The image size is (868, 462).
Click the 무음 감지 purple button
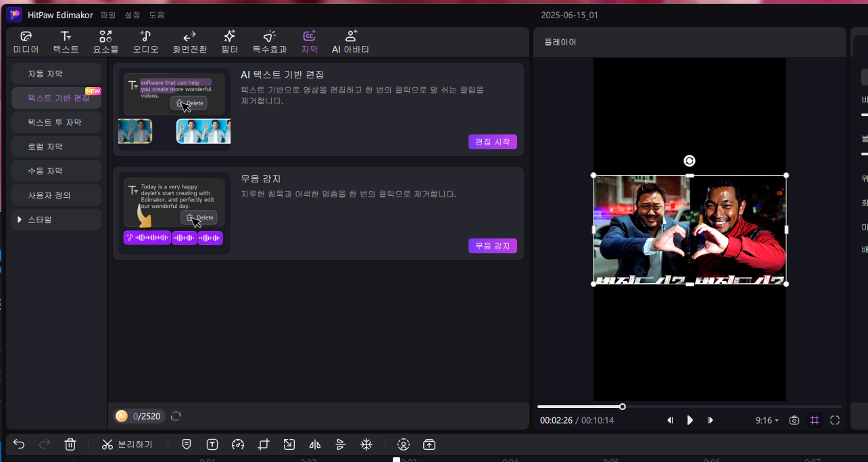[x=493, y=246]
